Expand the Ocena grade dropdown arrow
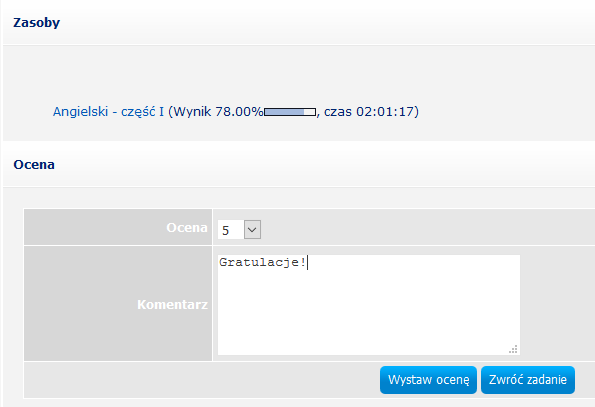Image resolution: width=595 pixels, height=407 pixels. pyautogui.click(x=252, y=229)
